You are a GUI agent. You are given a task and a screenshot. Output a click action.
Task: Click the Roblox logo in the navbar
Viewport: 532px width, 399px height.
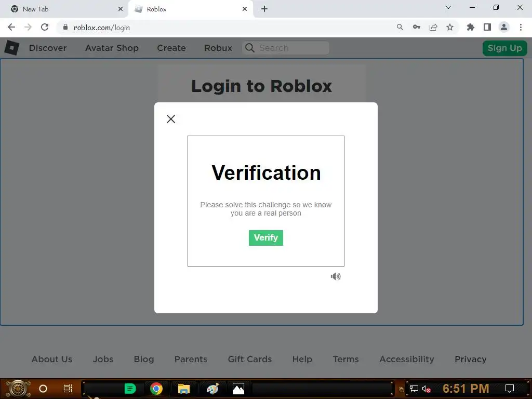(12, 47)
